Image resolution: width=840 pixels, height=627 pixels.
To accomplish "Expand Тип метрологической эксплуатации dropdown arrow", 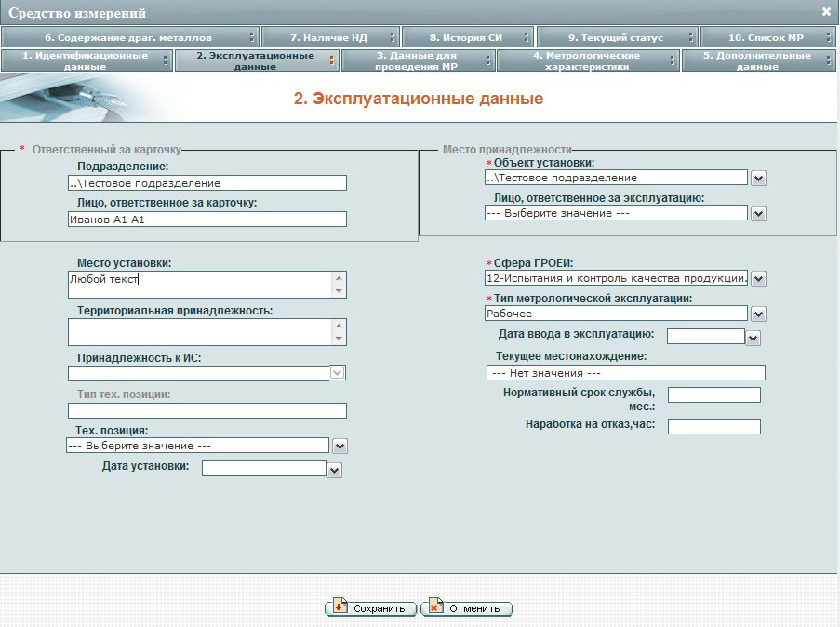I will coord(758,314).
